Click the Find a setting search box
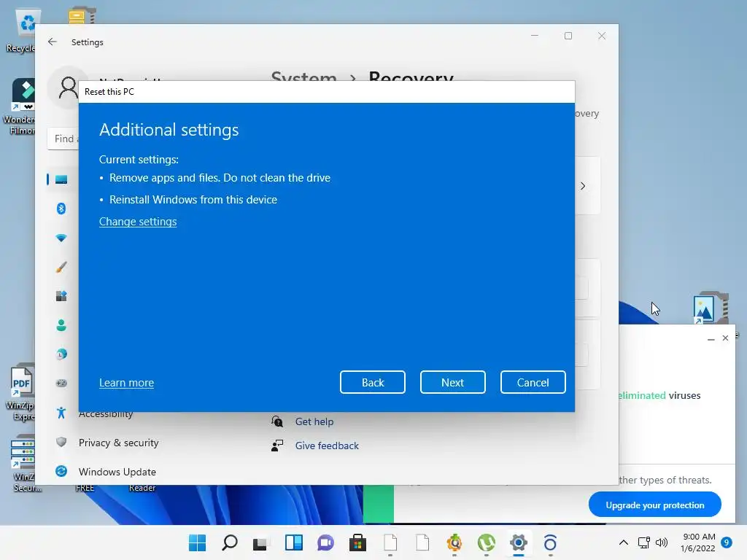This screenshot has width=747, height=560. 63,139
